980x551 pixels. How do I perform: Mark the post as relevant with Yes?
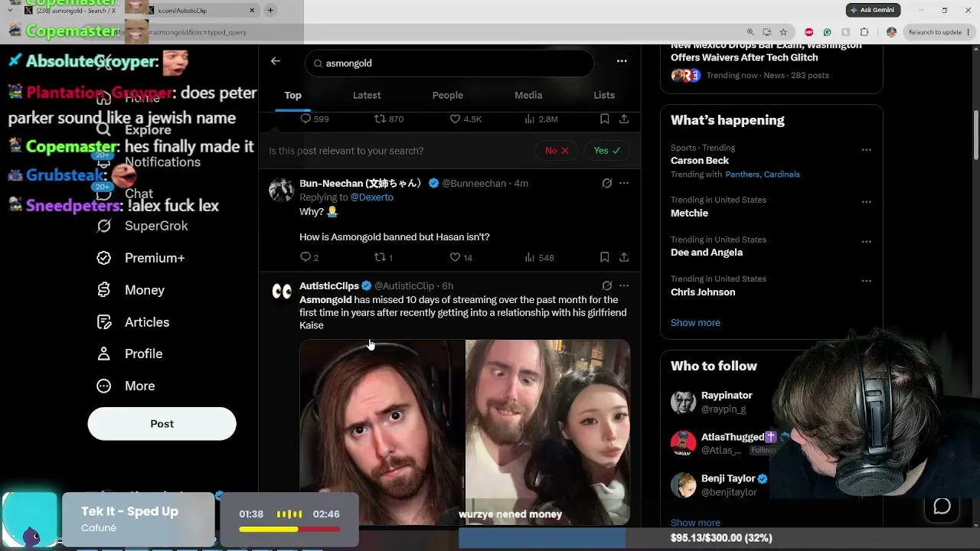[x=607, y=151]
